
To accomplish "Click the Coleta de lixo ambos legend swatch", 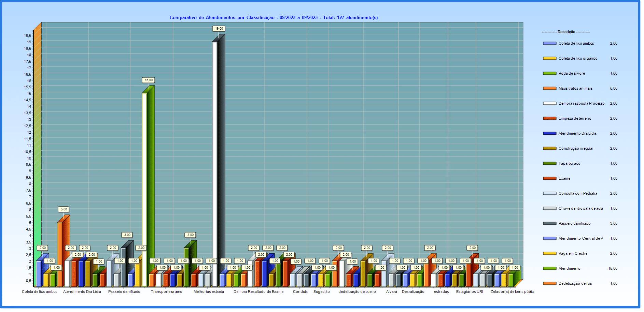I will pos(549,43).
